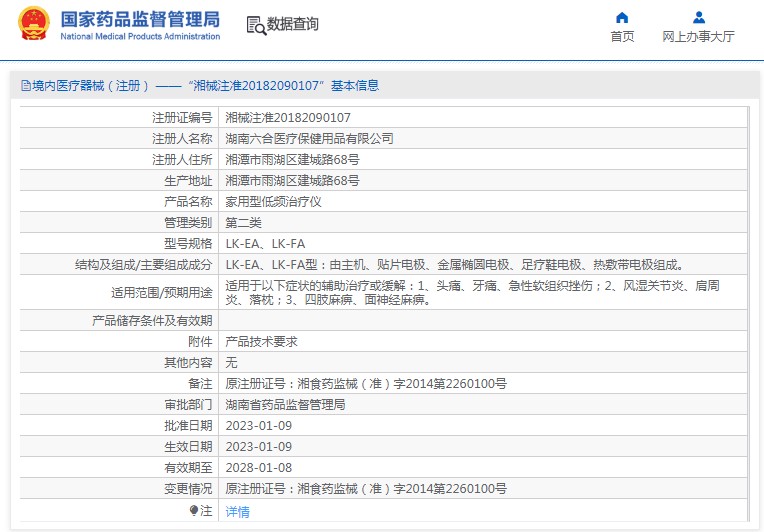Click the home icon above 首页

[622, 18]
